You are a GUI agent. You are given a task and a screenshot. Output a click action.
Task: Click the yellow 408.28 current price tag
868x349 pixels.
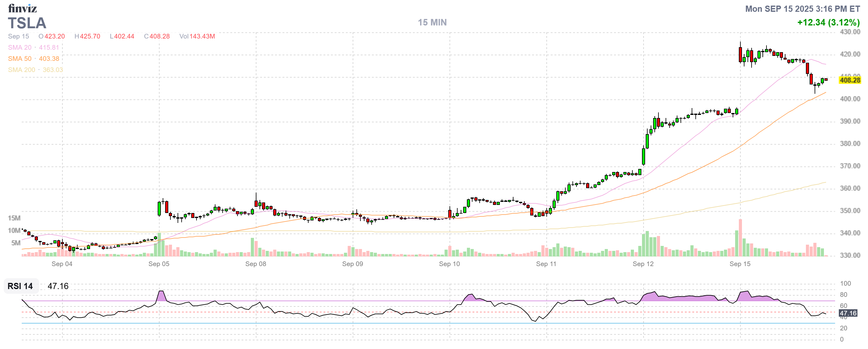coord(849,80)
